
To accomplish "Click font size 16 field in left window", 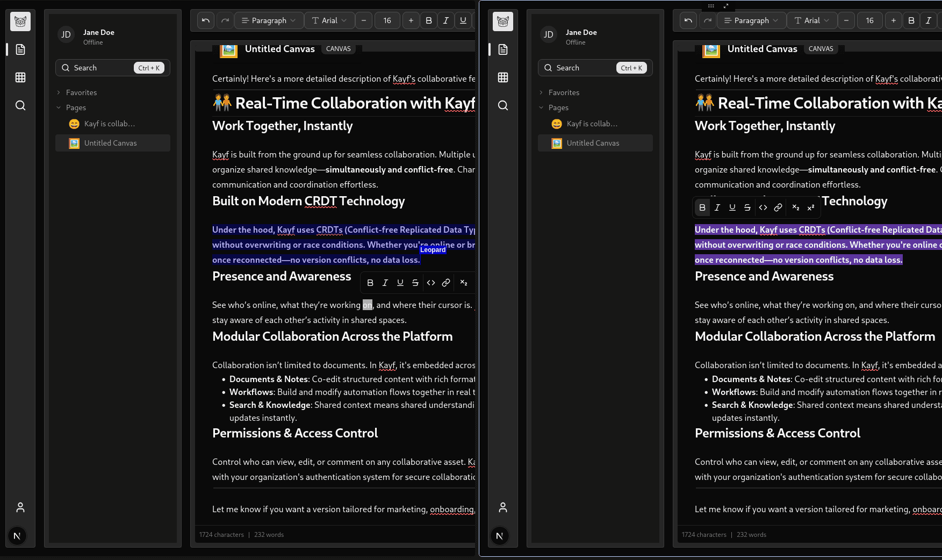I will [x=387, y=20].
